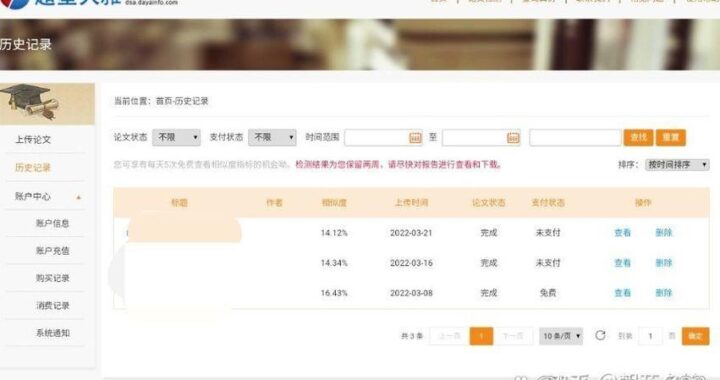Click the 上传时间 column header

pos(411,202)
